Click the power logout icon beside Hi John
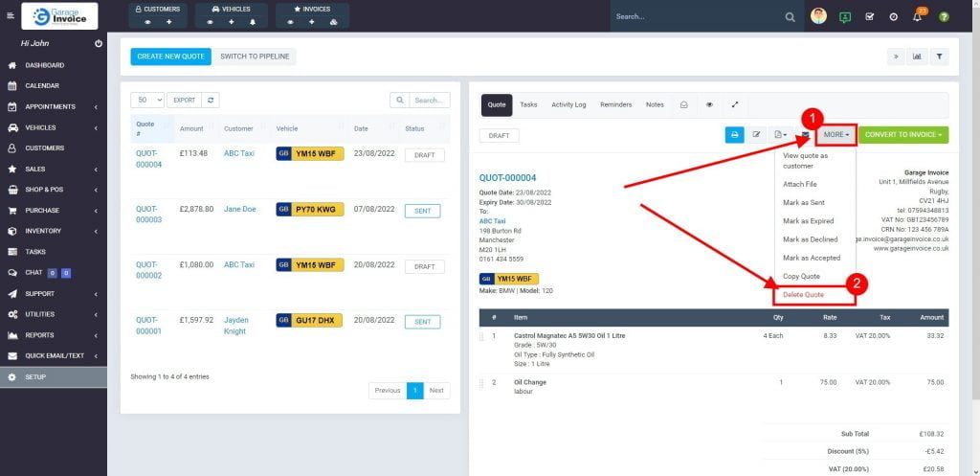 (x=99, y=44)
